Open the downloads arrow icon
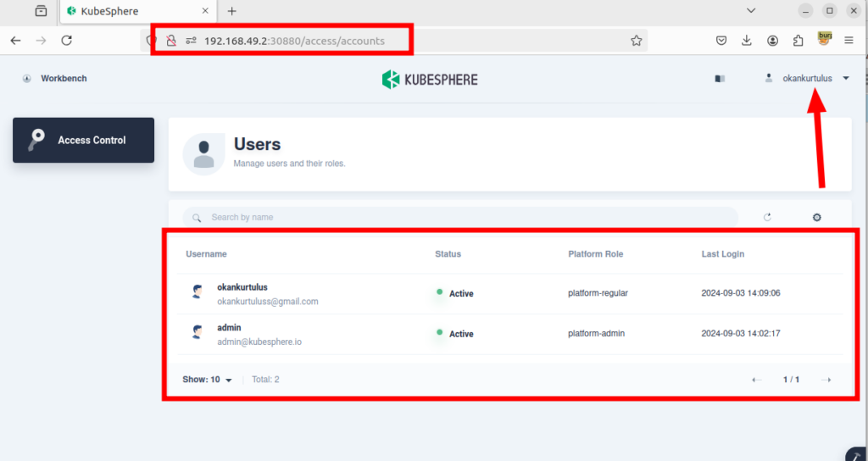 (x=747, y=41)
